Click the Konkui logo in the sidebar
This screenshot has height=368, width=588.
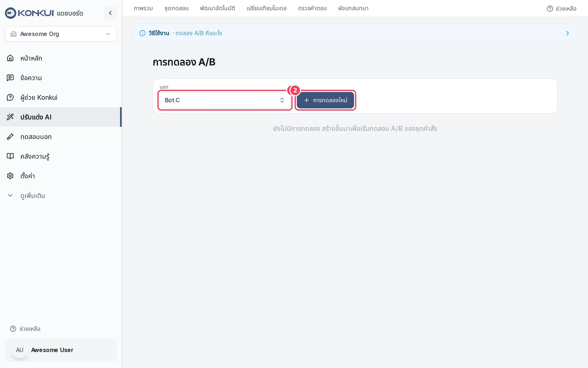pyautogui.click(x=29, y=13)
